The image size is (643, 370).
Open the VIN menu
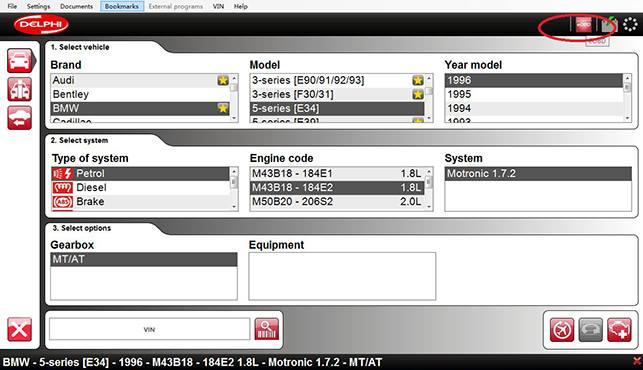tap(218, 6)
